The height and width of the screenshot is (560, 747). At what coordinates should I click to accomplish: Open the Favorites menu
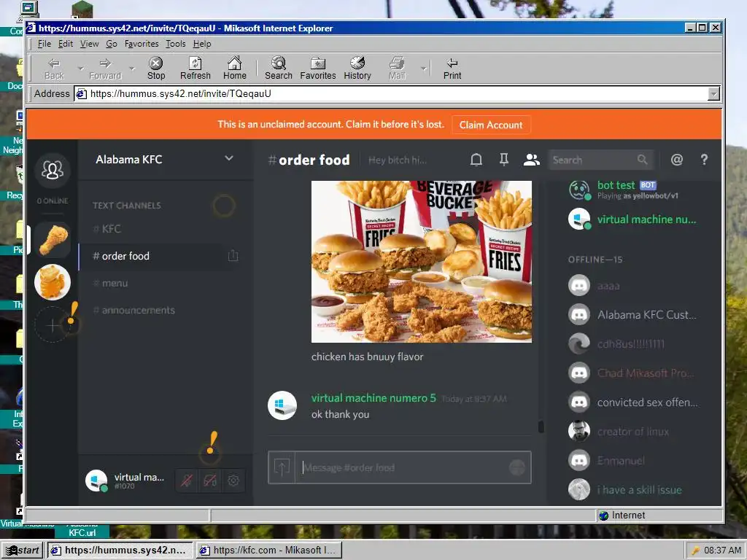coord(142,44)
